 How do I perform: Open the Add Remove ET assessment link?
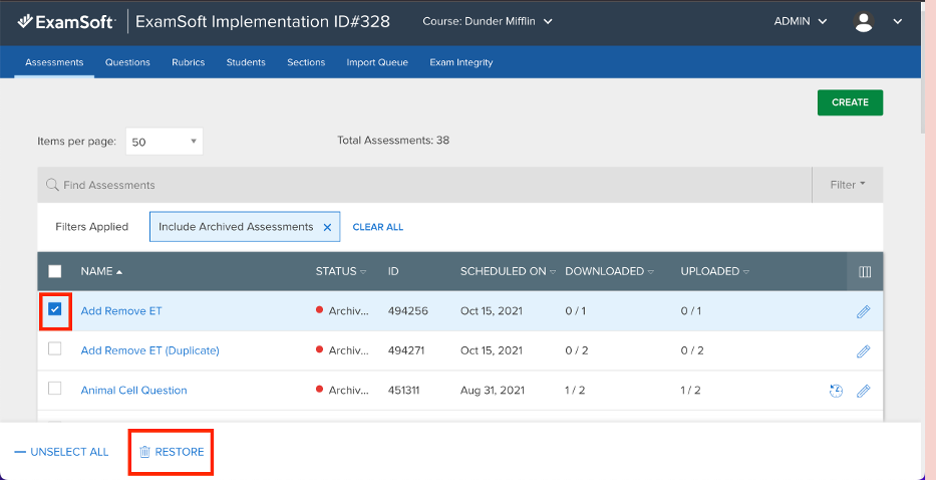point(121,311)
